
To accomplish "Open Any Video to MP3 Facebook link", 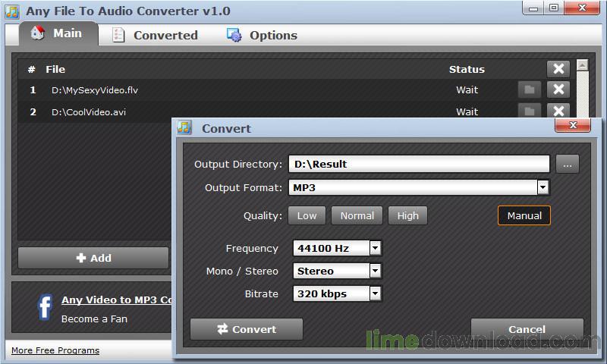I will click(117, 300).
